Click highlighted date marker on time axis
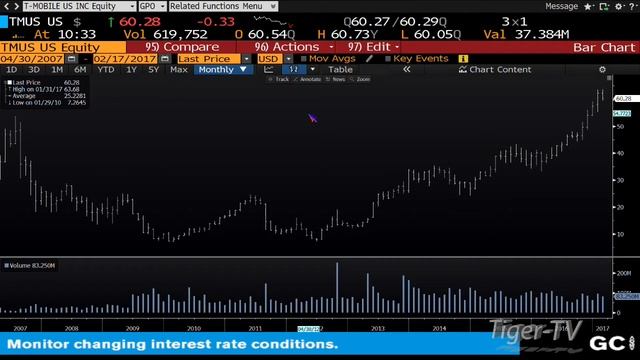The height and width of the screenshot is (360, 640). point(309,329)
